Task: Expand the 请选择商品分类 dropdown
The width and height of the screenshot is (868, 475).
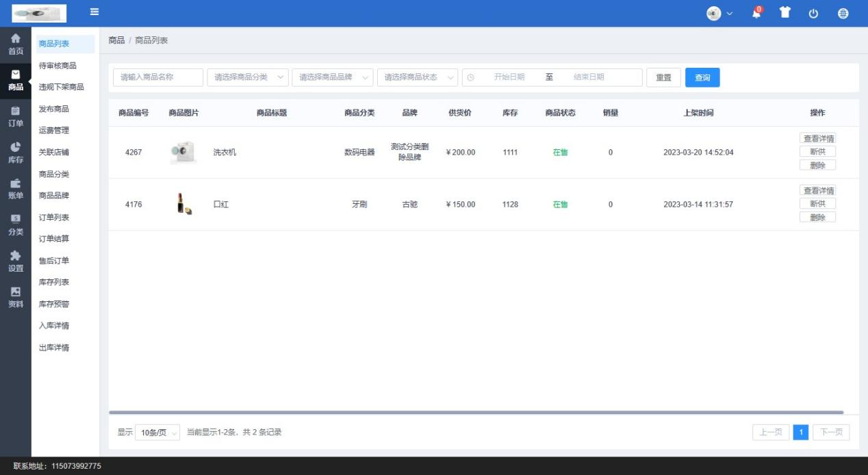Action: (248, 77)
